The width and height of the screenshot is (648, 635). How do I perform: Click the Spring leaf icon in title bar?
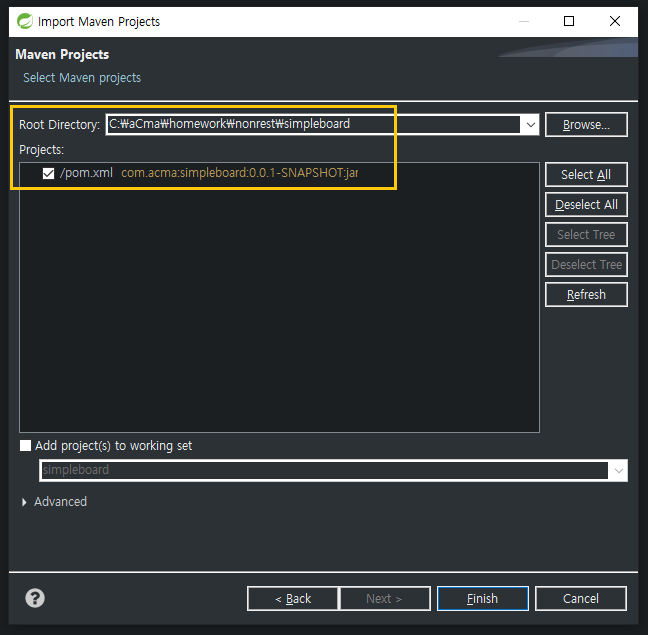25,21
